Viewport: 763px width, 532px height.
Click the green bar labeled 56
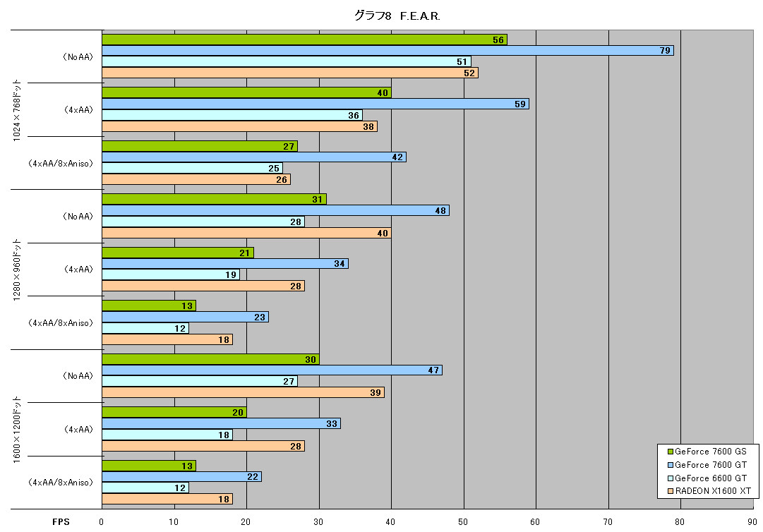coord(305,40)
